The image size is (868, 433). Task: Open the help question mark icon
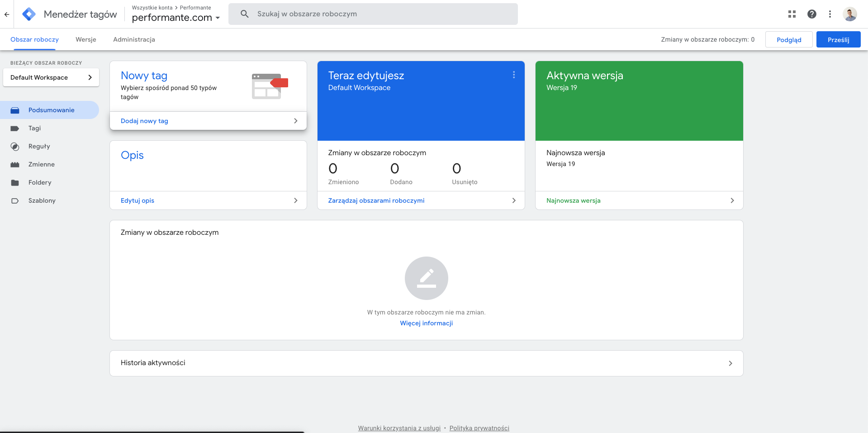(812, 14)
